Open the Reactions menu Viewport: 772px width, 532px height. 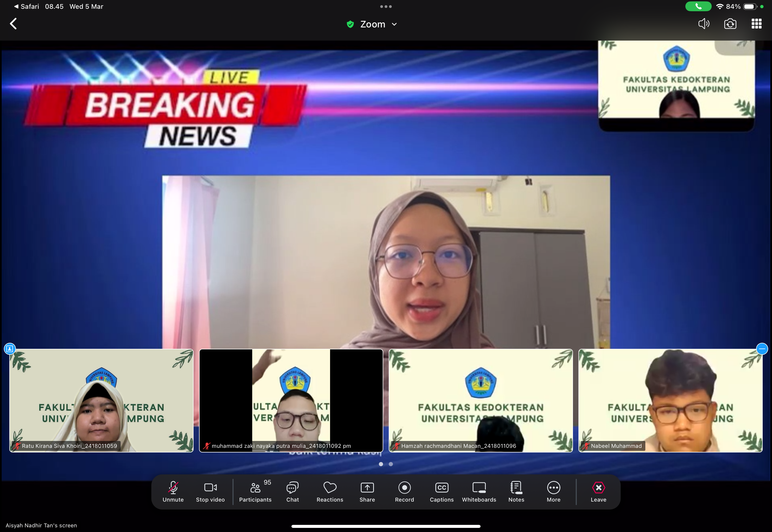click(x=330, y=492)
